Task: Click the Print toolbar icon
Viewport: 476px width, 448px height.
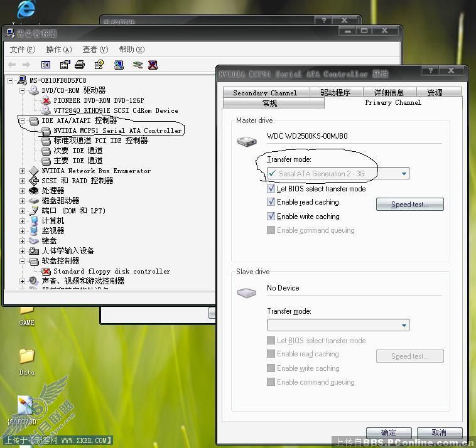Action: (x=80, y=65)
